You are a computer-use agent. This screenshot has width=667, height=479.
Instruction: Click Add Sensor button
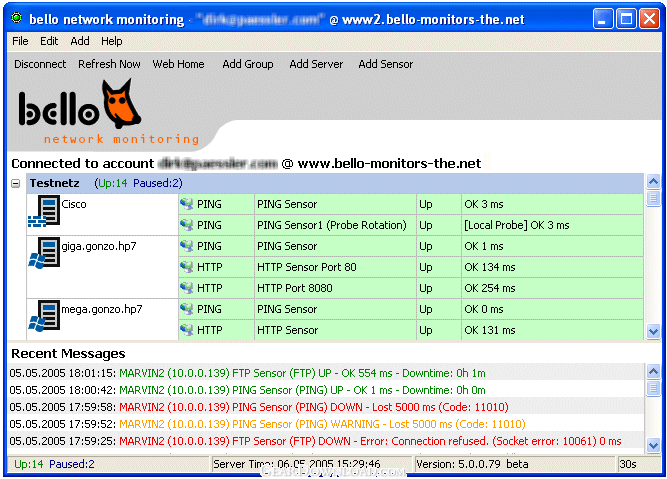[x=385, y=64]
